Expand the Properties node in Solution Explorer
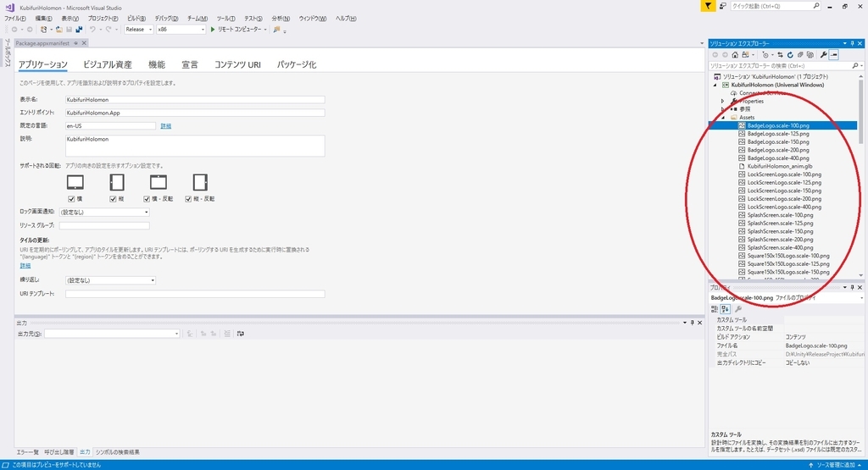 pyautogui.click(x=722, y=101)
